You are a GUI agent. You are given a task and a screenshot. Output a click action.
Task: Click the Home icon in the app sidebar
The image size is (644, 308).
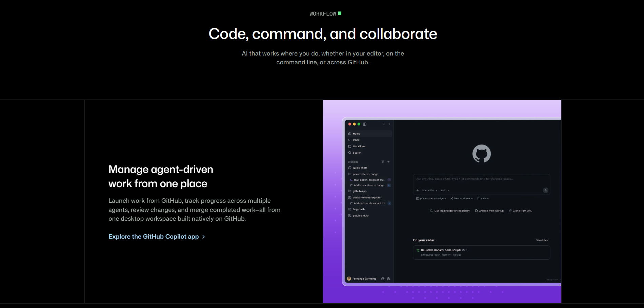click(x=350, y=134)
